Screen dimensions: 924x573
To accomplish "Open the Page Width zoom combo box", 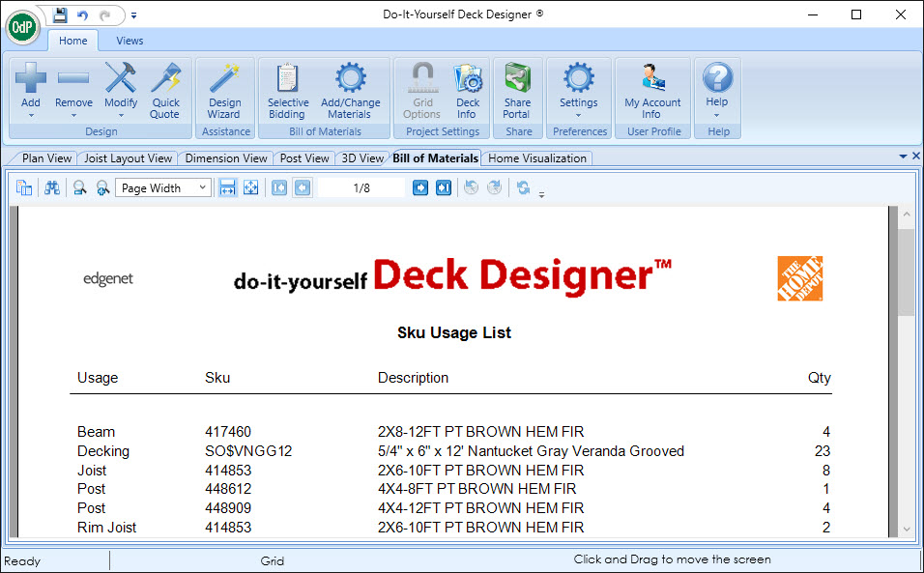I will (163, 187).
